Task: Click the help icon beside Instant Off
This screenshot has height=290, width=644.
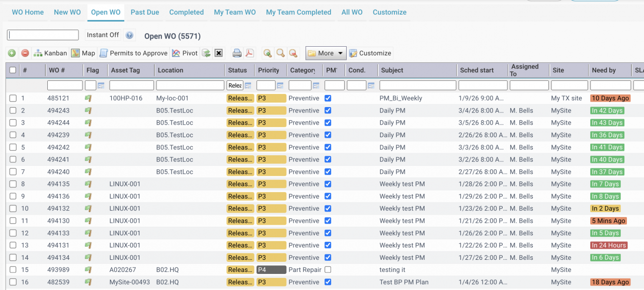Action: [x=130, y=35]
